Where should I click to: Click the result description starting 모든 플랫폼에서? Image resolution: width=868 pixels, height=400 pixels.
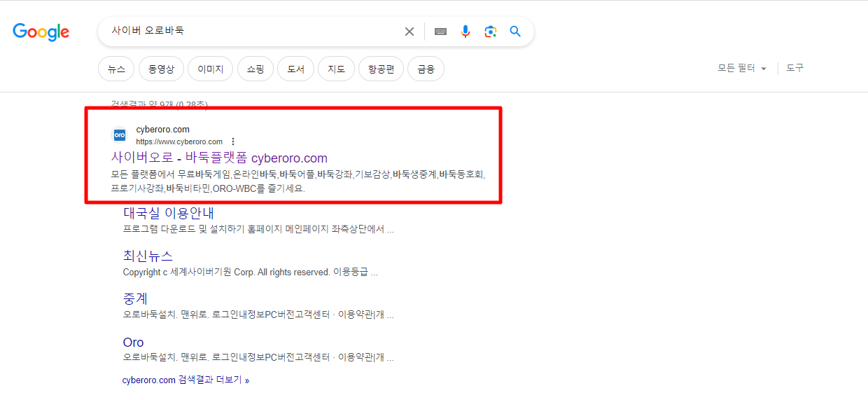pyautogui.click(x=297, y=181)
